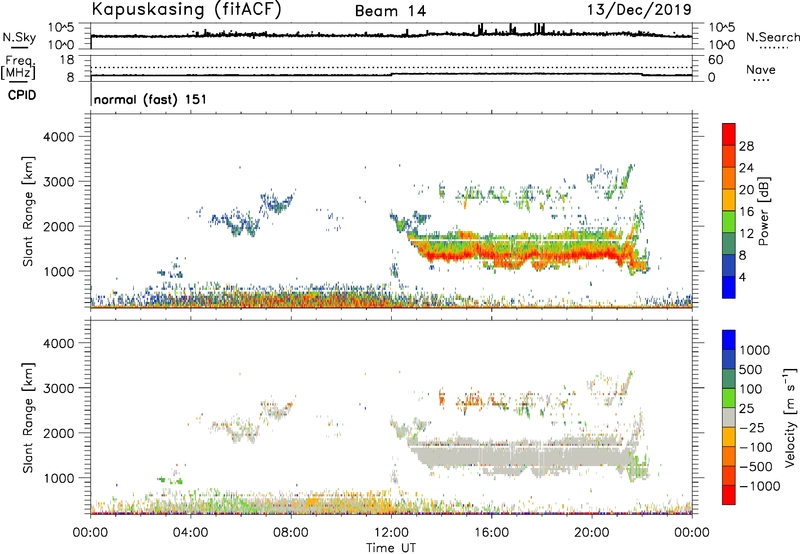Click the 'Freq. [MHz]' axis label

(x=18, y=68)
